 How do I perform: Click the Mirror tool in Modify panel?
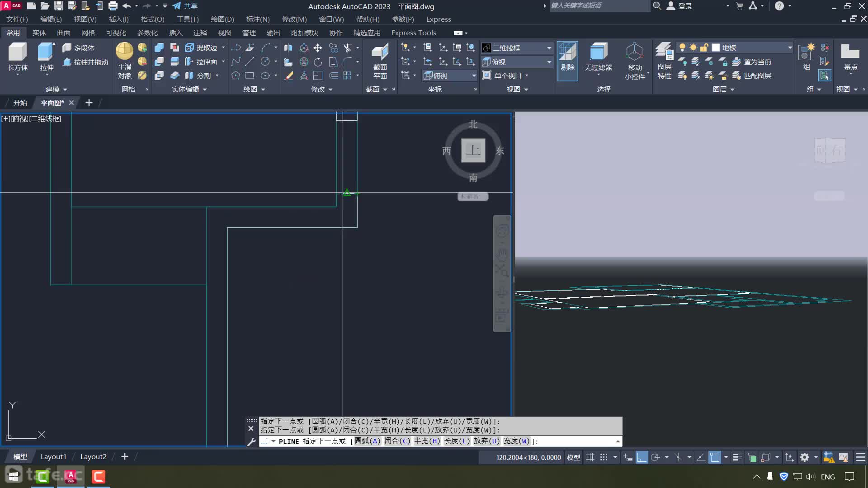(288, 48)
